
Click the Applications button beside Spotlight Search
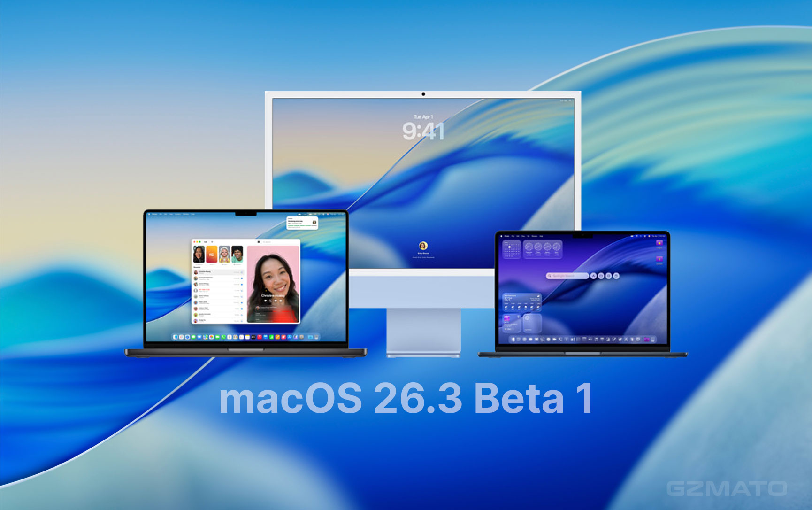(593, 276)
